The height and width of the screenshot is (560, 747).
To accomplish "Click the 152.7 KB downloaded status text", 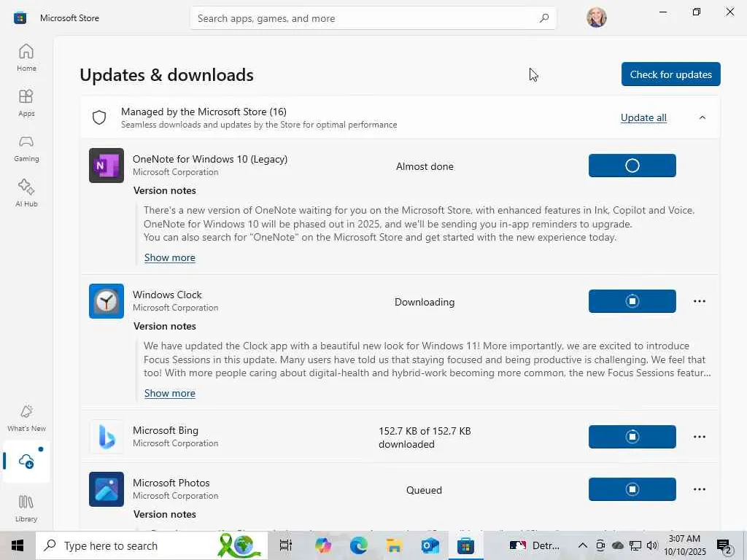I will tap(425, 437).
